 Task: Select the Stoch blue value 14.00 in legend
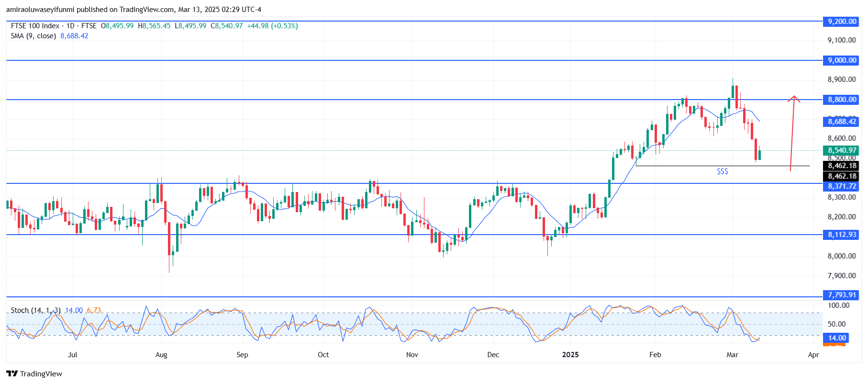point(74,310)
